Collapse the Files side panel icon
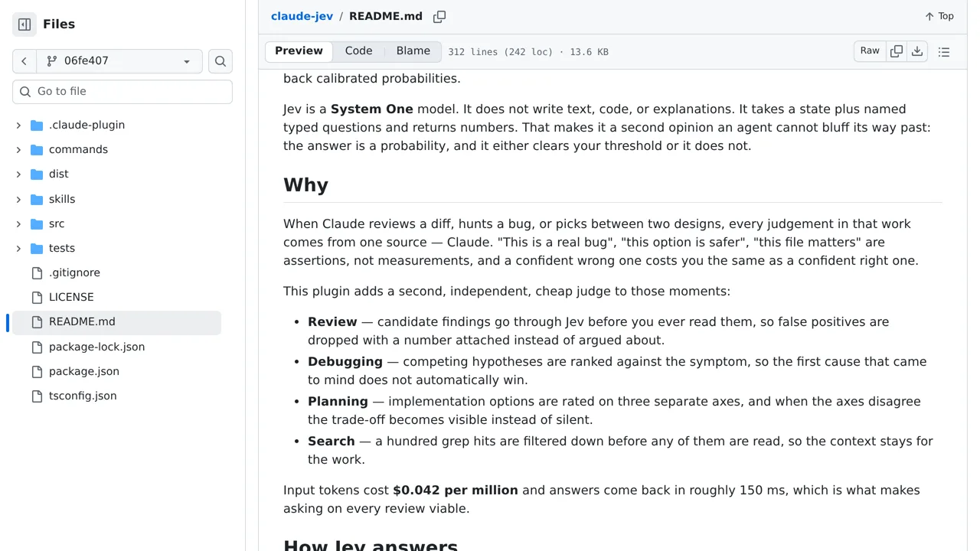The width and height of the screenshot is (980, 551). click(x=24, y=24)
